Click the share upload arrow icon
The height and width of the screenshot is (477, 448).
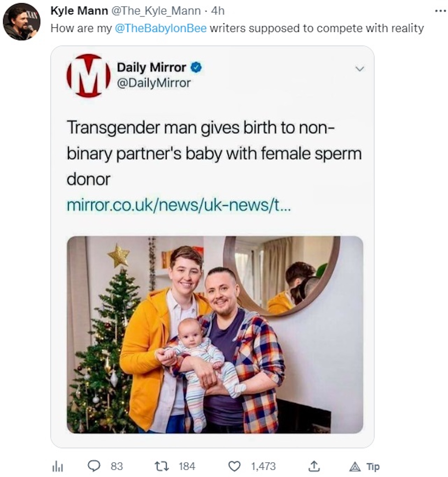tap(314, 466)
